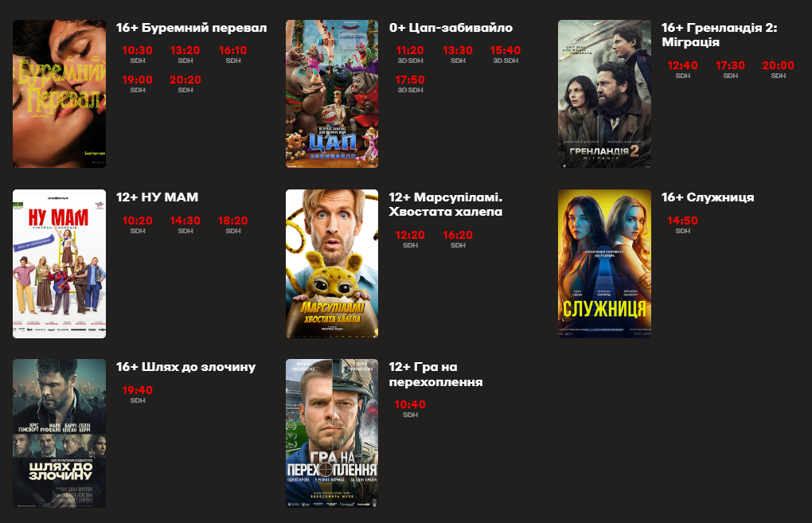The image size is (812, 523).
Task: Open the Буремний перевал movie poster
Action: [59, 94]
